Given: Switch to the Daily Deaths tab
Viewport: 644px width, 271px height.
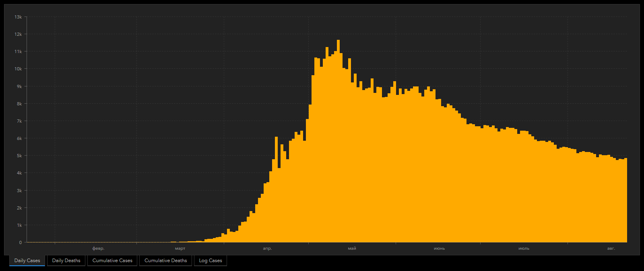Looking at the screenshot, I should tap(66, 261).
